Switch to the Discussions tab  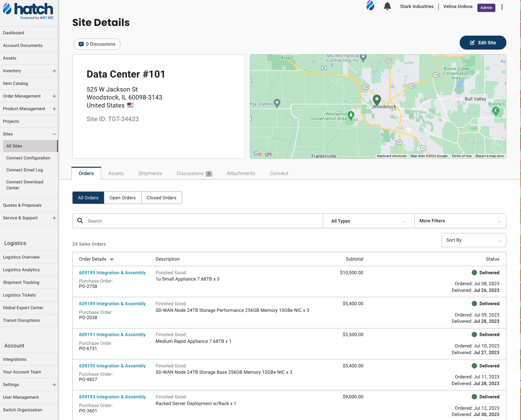tap(194, 173)
